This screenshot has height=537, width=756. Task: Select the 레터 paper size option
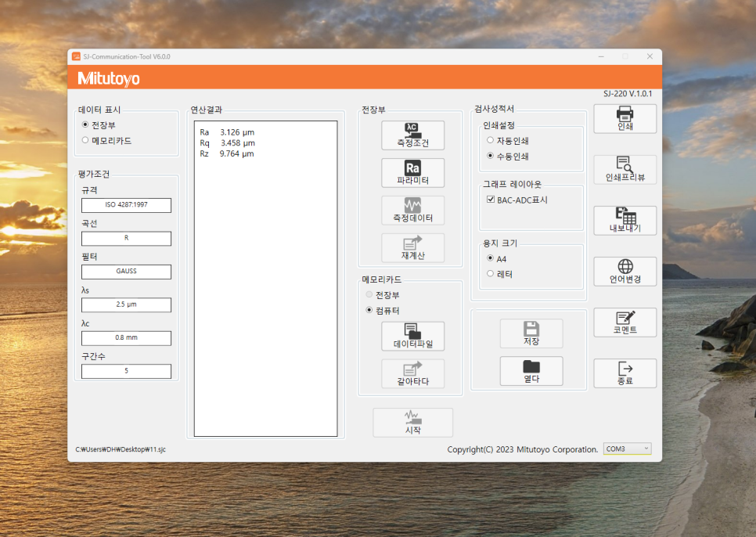point(491,275)
